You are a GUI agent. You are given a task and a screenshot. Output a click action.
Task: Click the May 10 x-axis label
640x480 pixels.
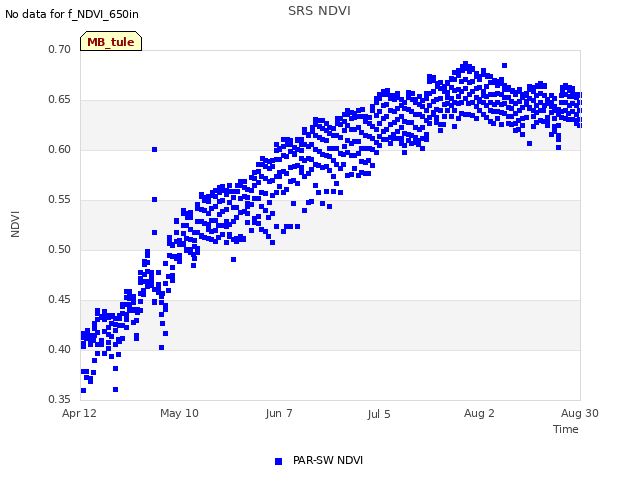[179, 413]
